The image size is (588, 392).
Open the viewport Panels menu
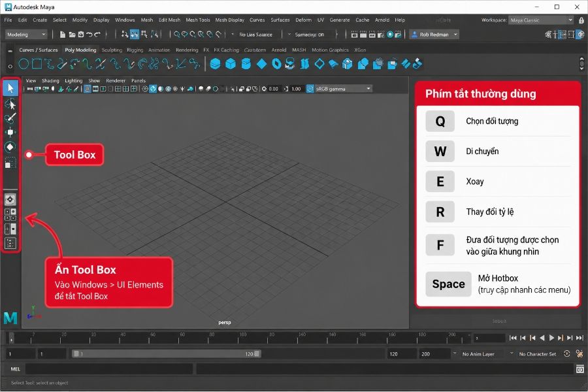[x=139, y=80]
